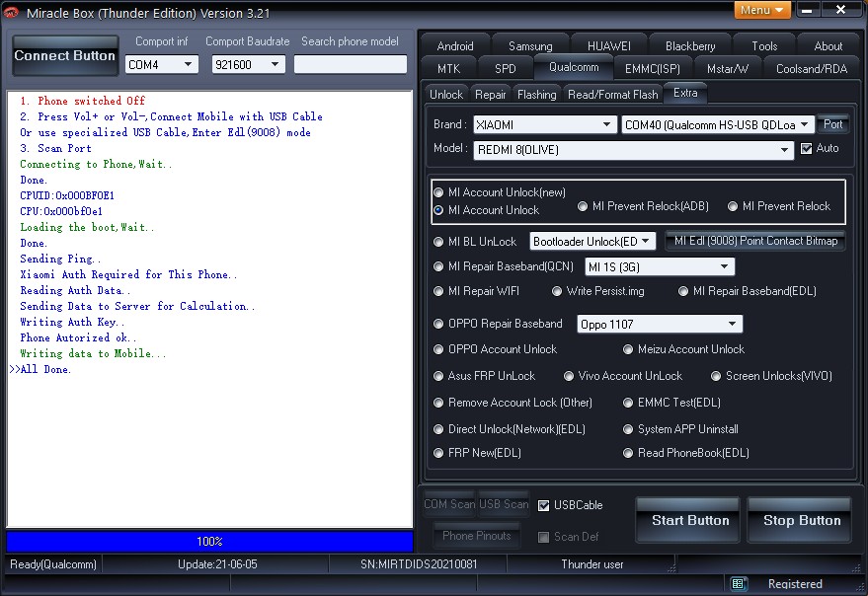Expand the COM40 Qualcomm HS-USB port dropdown
The height and width of the screenshot is (596, 868).
pyautogui.click(x=718, y=124)
